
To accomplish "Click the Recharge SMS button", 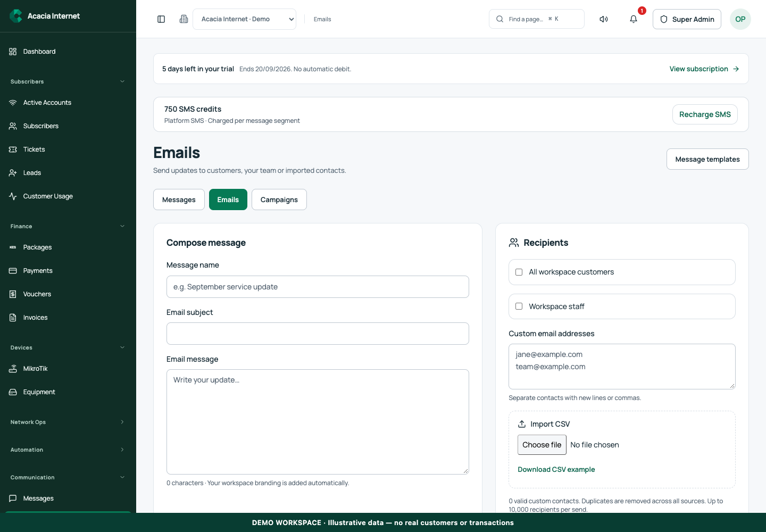I will pos(705,114).
